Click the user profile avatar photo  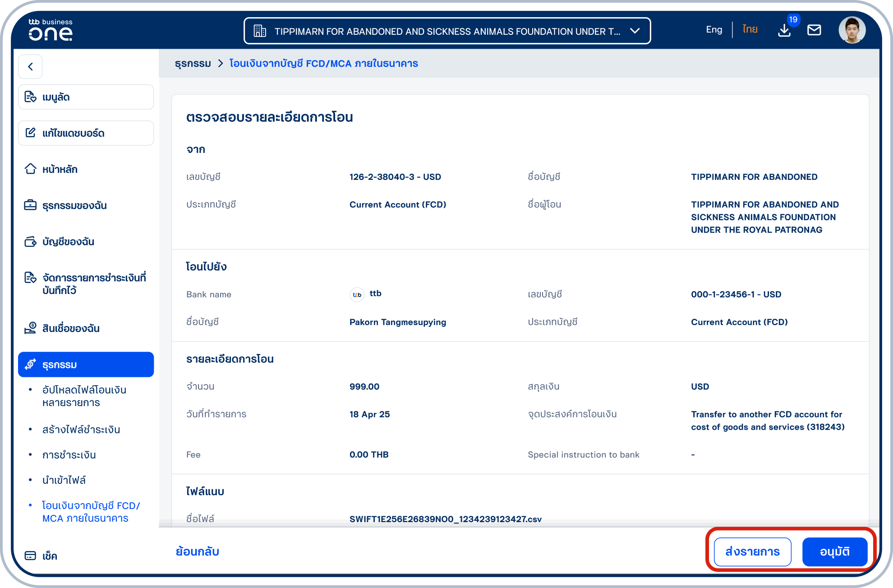point(852,30)
